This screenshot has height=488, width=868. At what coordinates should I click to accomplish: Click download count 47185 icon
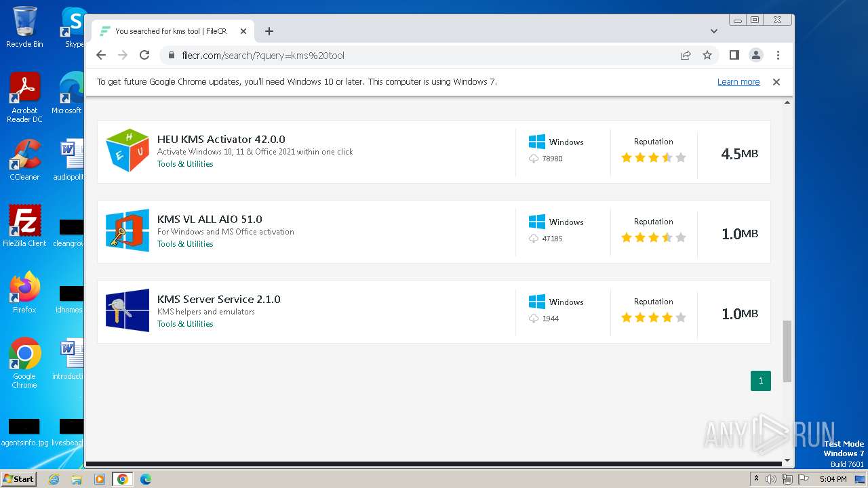tap(534, 239)
